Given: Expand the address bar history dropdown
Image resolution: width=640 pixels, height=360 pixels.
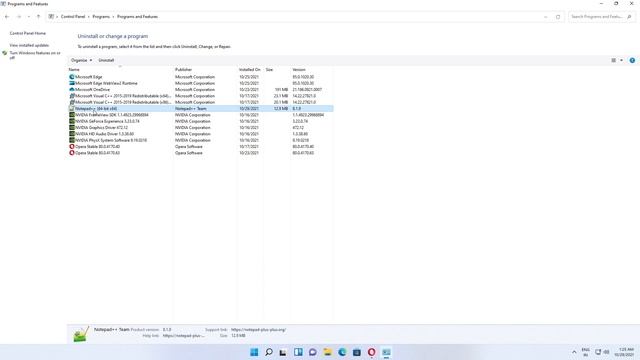Looking at the screenshot, I should pyautogui.click(x=546, y=17).
